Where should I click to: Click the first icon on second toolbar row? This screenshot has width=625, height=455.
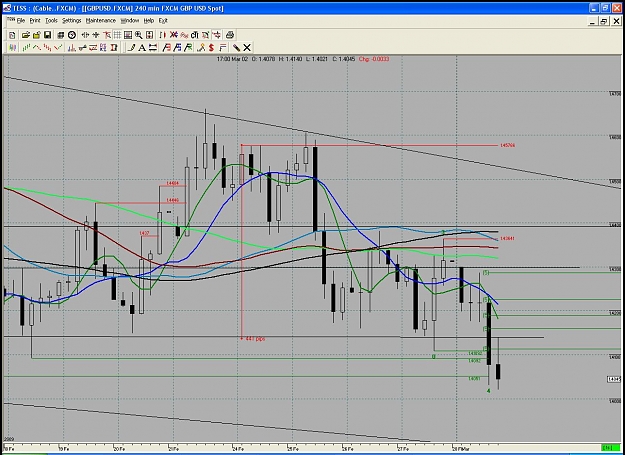(x=12, y=48)
